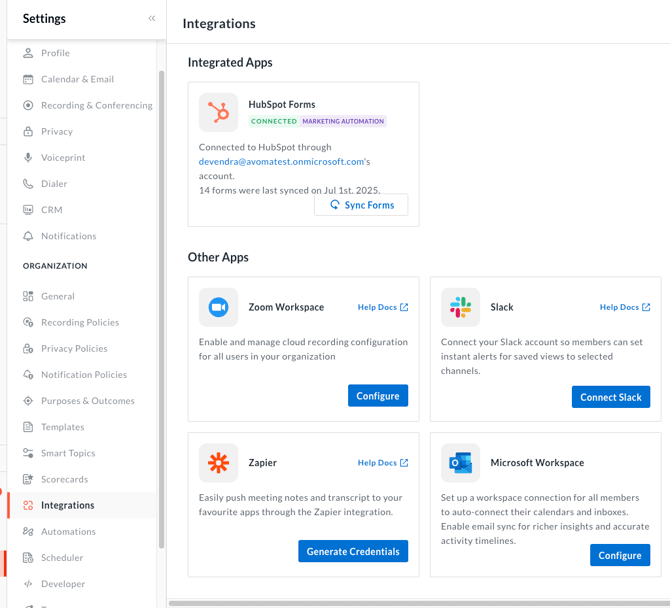Click the Voiceprint microphone icon
Image resolution: width=670 pixels, height=608 pixels.
28,157
